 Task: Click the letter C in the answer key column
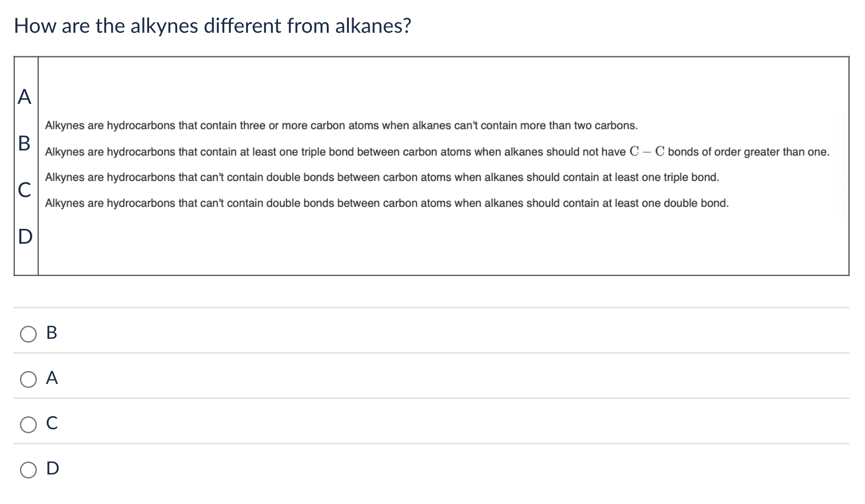(x=24, y=191)
